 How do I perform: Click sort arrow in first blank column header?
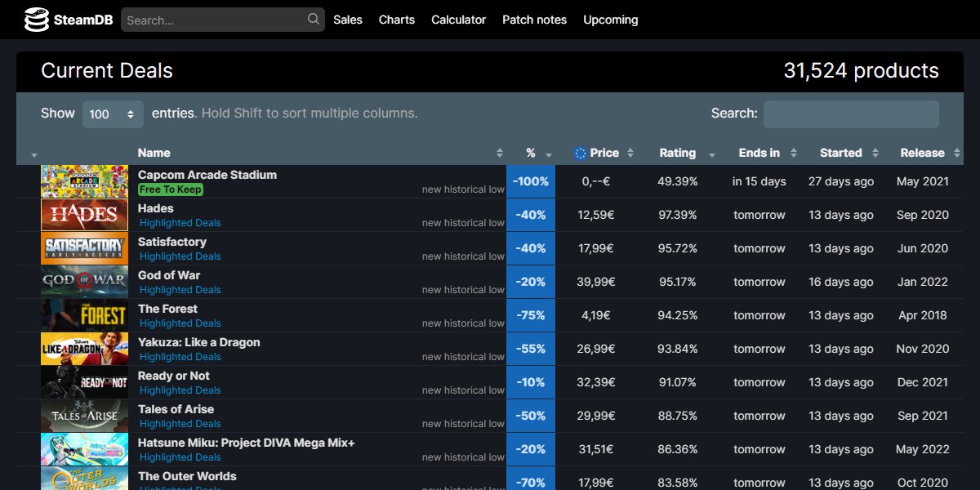click(x=34, y=155)
